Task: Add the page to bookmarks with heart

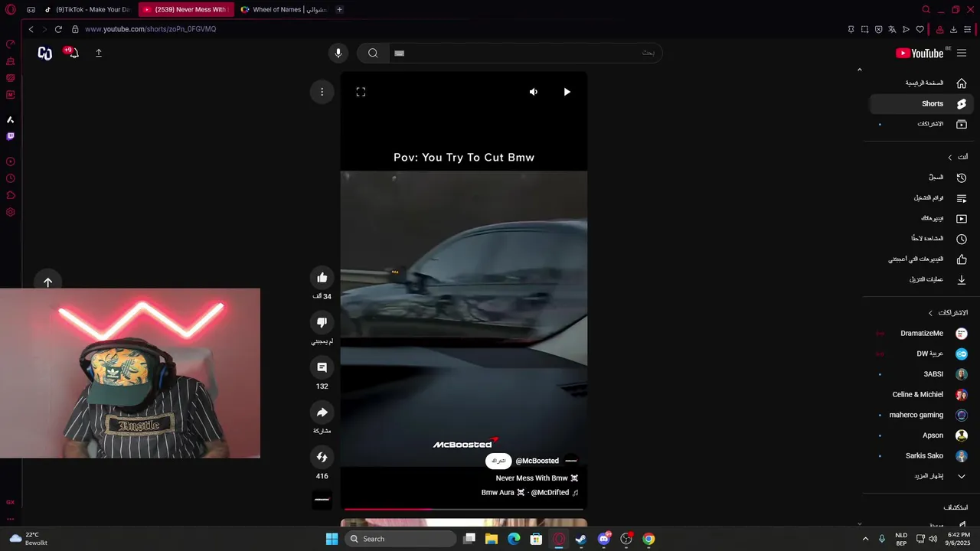Action: 920,29
